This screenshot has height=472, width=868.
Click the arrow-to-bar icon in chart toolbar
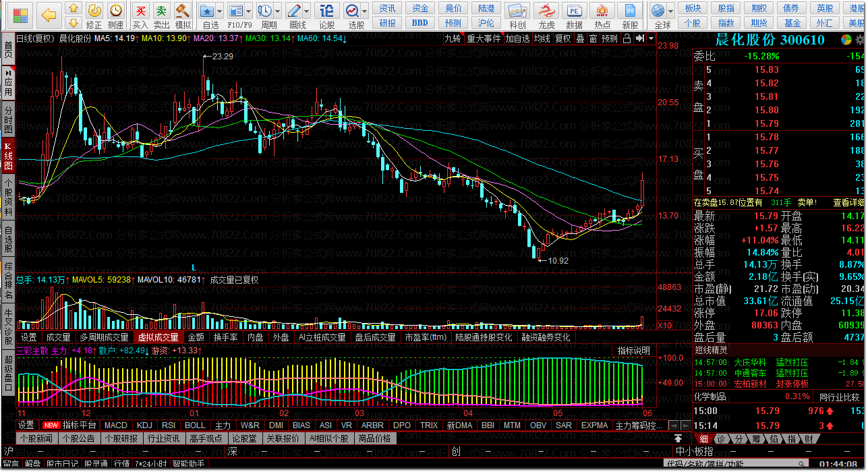(x=639, y=38)
